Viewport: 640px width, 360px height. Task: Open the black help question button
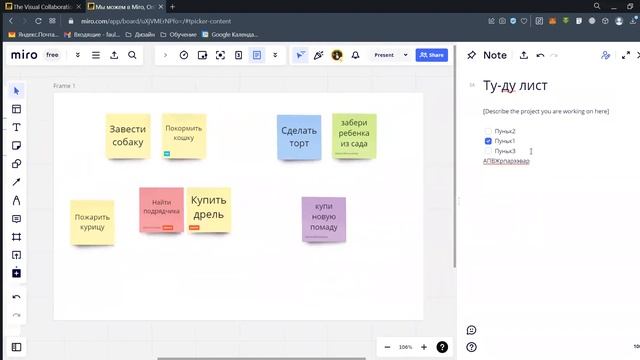click(442, 347)
